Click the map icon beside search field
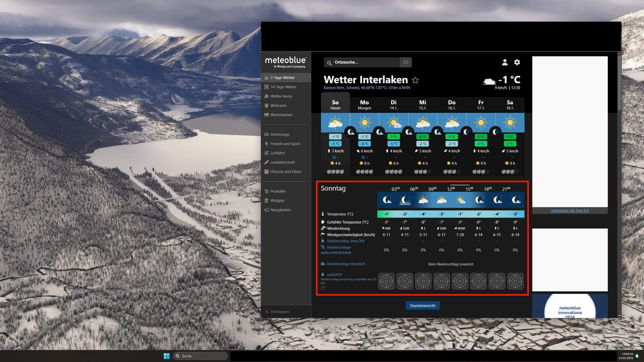644x362 pixels. pyautogui.click(x=406, y=62)
